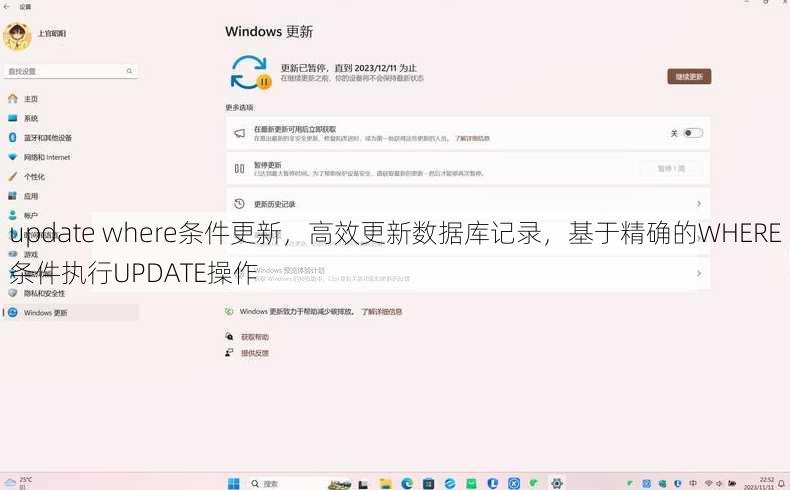The image size is (790, 490).
Task: Open the volume tray icon
Action: tap(719, 483)
